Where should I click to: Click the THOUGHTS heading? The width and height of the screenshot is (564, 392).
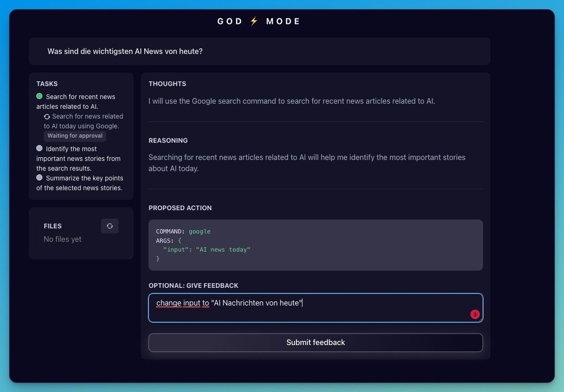pos(167,84)
